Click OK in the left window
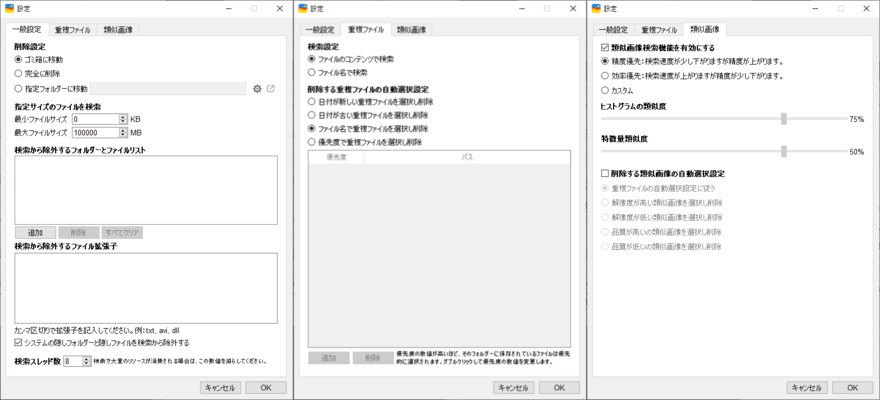 265,388
